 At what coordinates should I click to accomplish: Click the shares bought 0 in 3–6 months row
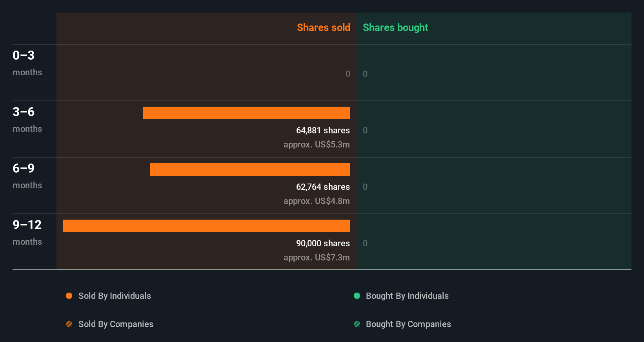[365, 130]
